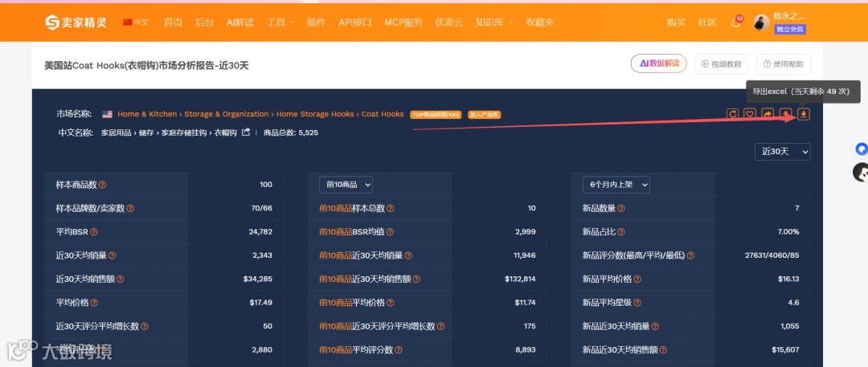Image resolution: width=868 pixels, height=367 pixels.
Task: Click the average BSR value 24,782
Action: tap(260, 232)
